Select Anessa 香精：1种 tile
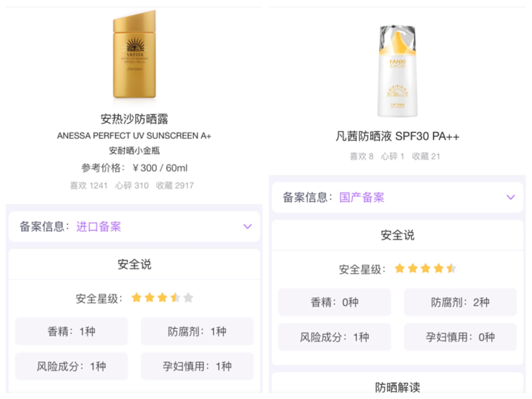The width and height of the screenshot is (532, 399). (71, 332)
